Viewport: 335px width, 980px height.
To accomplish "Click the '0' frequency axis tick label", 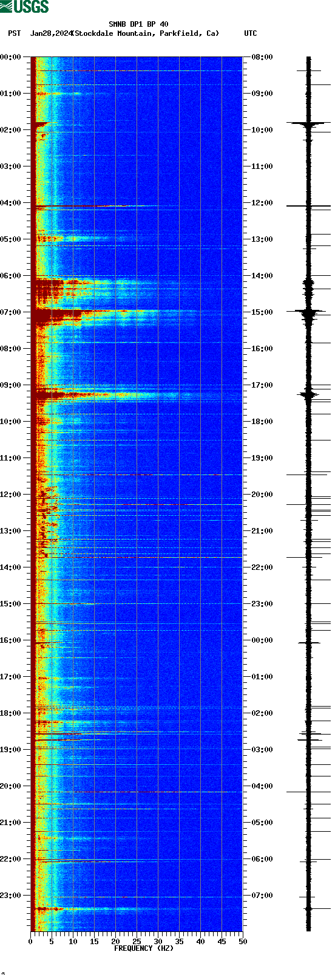I will pos(30,942).
